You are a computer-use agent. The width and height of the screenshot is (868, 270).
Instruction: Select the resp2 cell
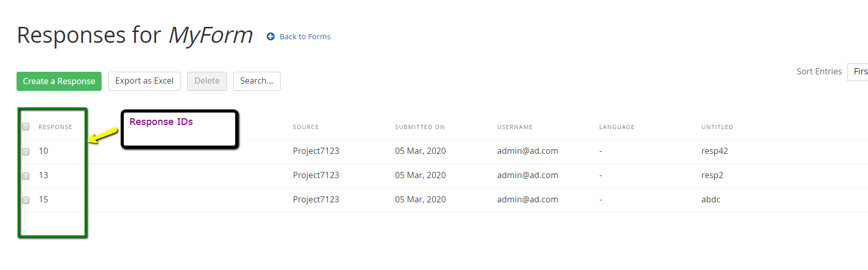(x=712, y=175)
